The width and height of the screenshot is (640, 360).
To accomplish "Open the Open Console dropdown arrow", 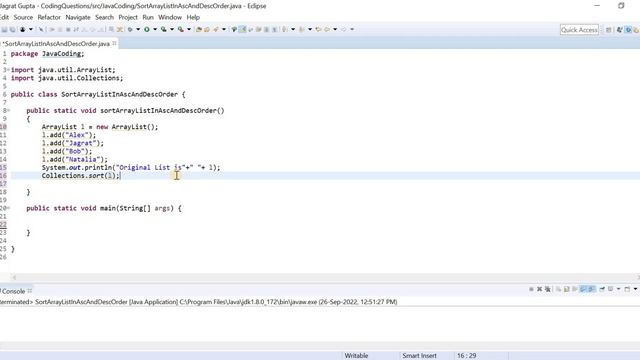I will [x=635, y=289].
